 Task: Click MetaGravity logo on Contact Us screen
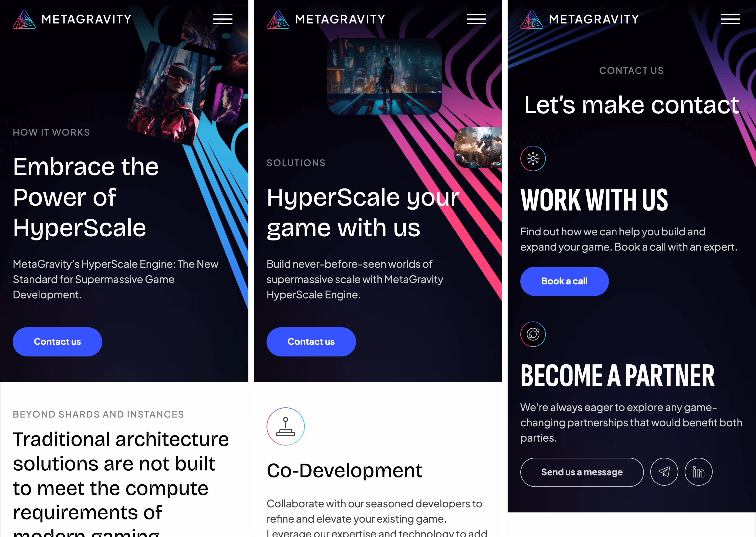580,19
